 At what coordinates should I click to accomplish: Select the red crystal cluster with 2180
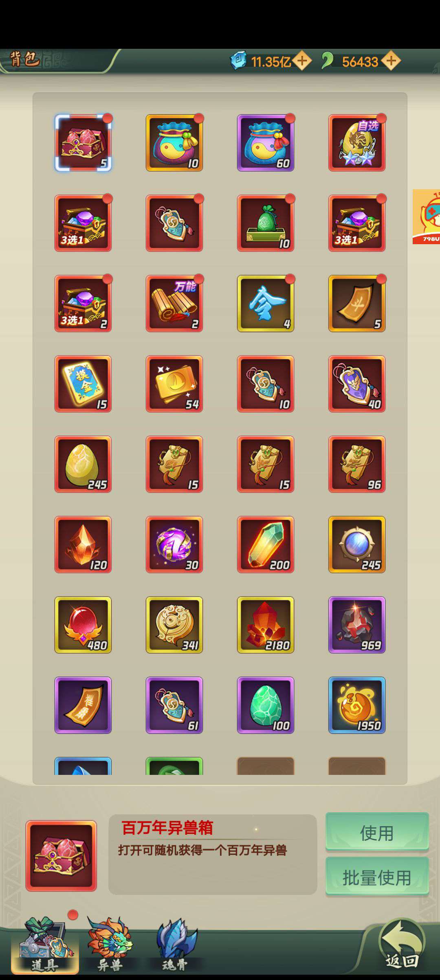[266, 625]
